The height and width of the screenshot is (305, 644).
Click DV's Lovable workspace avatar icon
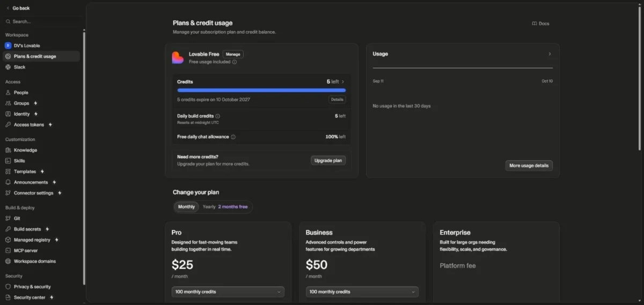coord(8,46)
